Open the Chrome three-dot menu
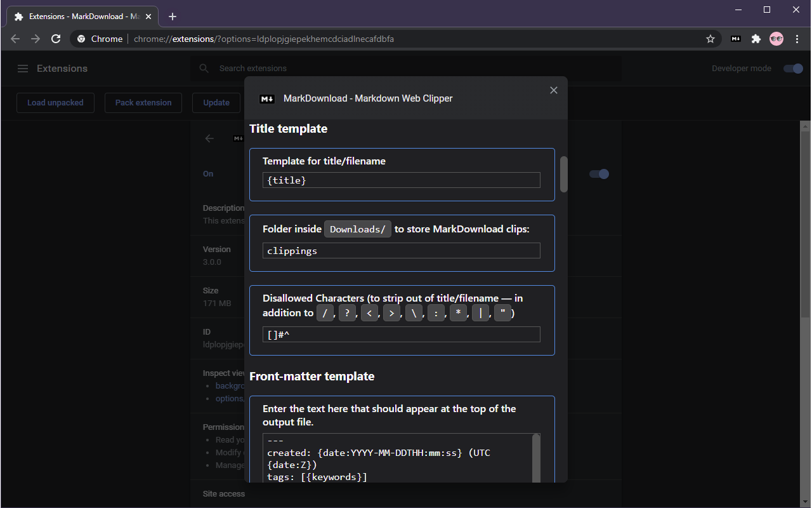The height and width of the screenshot is (508, 812). coord(797,39)
